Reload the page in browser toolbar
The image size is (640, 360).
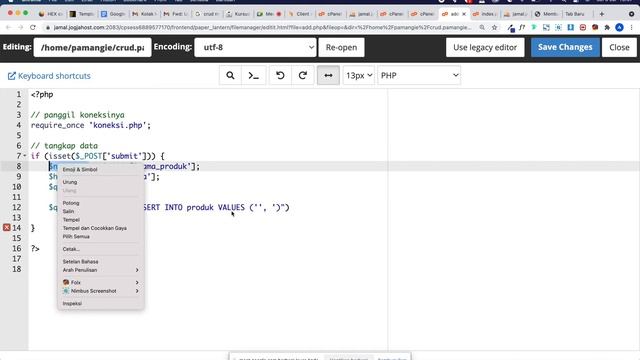click(33, 27)
